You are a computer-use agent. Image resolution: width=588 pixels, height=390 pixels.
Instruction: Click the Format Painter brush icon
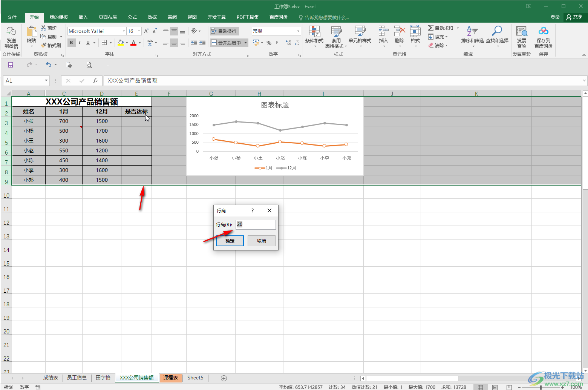pos(44,45)
